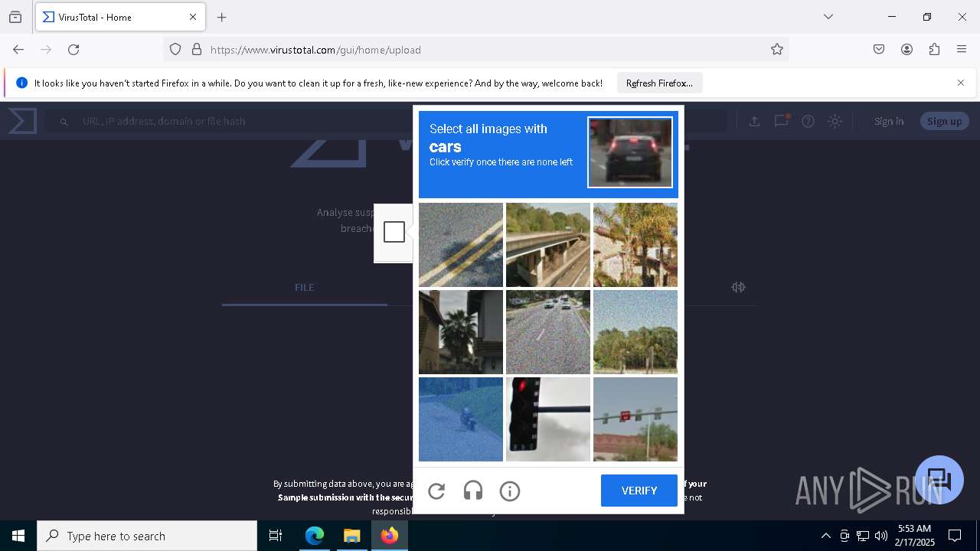
Task: Open the API icon tab on the right
Action: coord(738,287)
